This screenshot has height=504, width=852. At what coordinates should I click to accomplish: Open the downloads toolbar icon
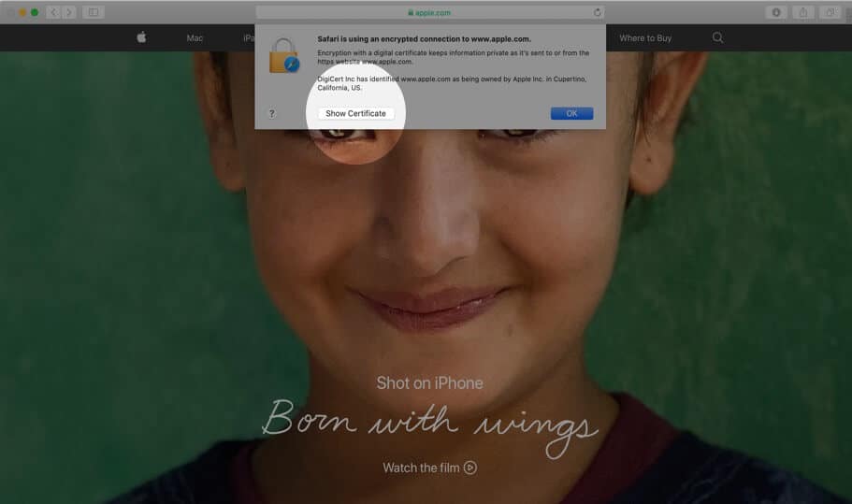coord(776,12)
